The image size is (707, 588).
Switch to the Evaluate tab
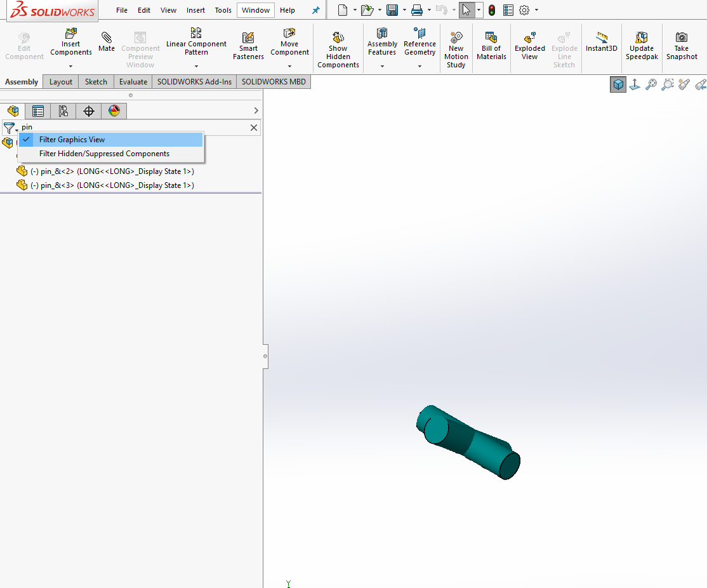click(x=133, y=81)
